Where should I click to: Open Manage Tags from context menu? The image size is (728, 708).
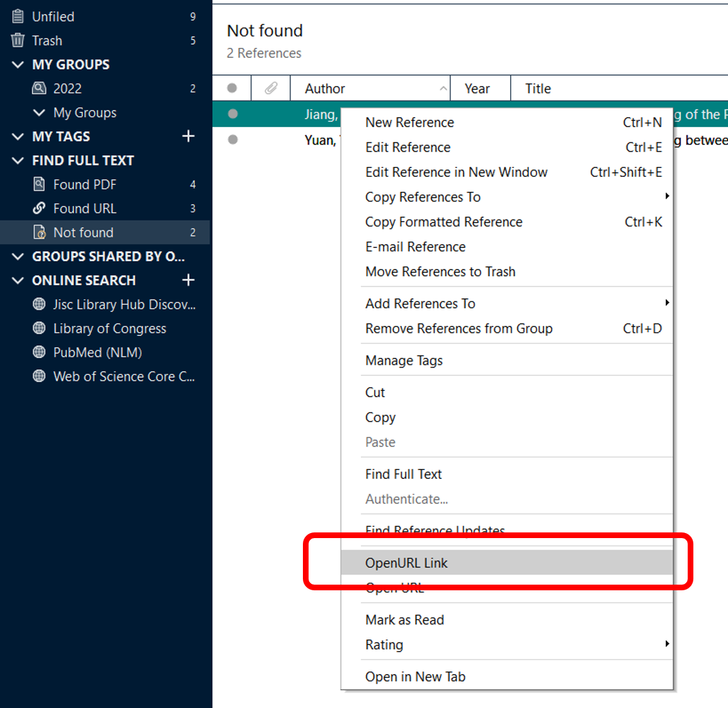coord(507,361)
